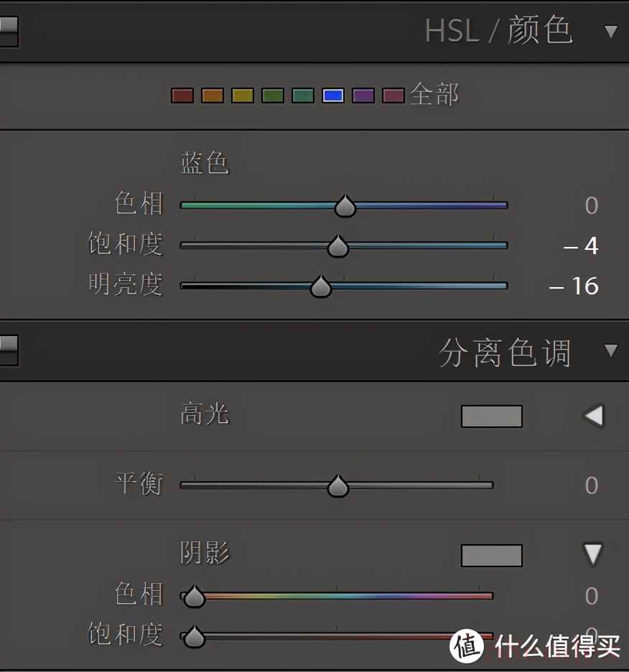Collapse the 阴影 shadows section

coord(593,554)
